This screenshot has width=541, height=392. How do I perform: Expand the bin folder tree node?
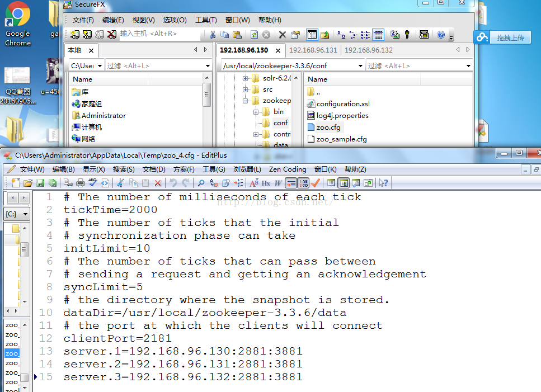256,112
